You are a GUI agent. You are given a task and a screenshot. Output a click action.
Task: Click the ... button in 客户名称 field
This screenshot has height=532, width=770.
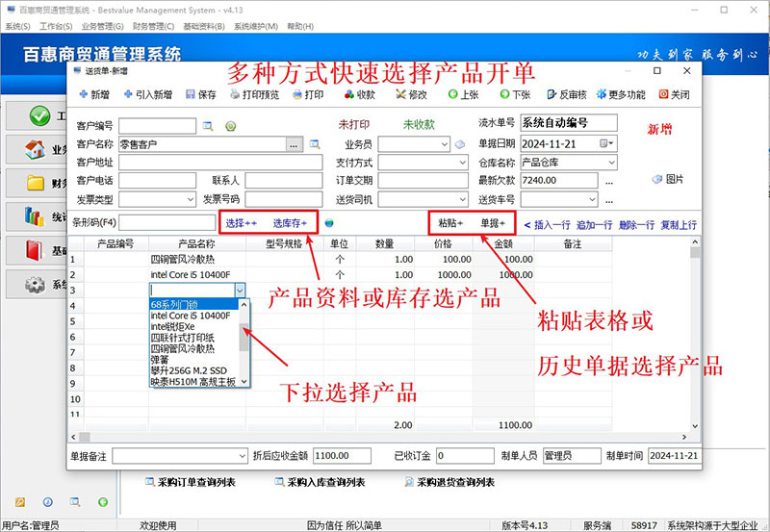click(x=294, y=144)
